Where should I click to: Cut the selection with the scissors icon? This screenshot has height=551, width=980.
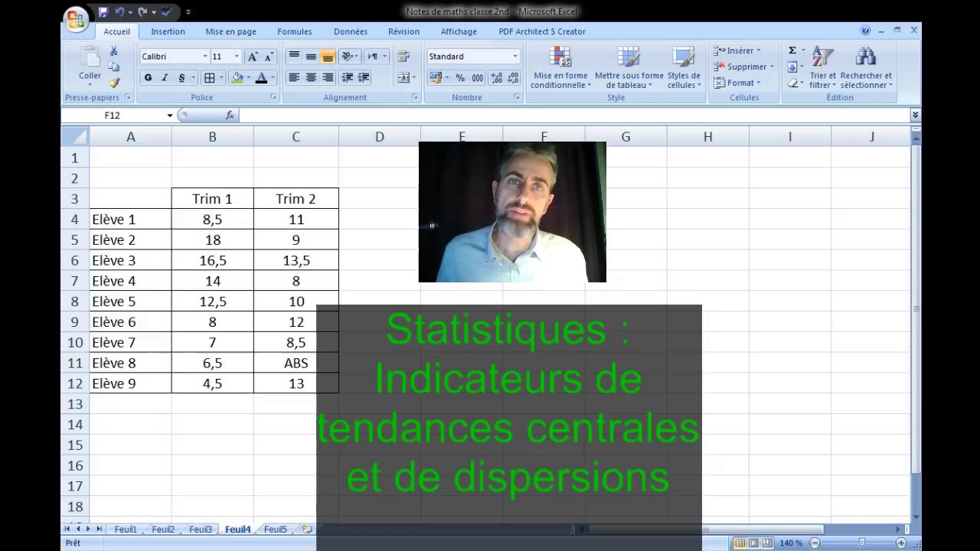[114, 51]
